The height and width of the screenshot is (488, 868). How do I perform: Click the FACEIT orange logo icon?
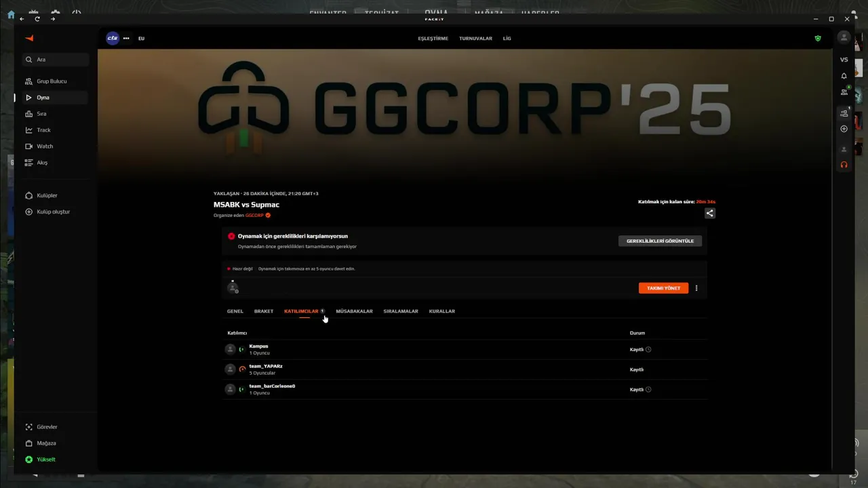click(x=29, y=38)
